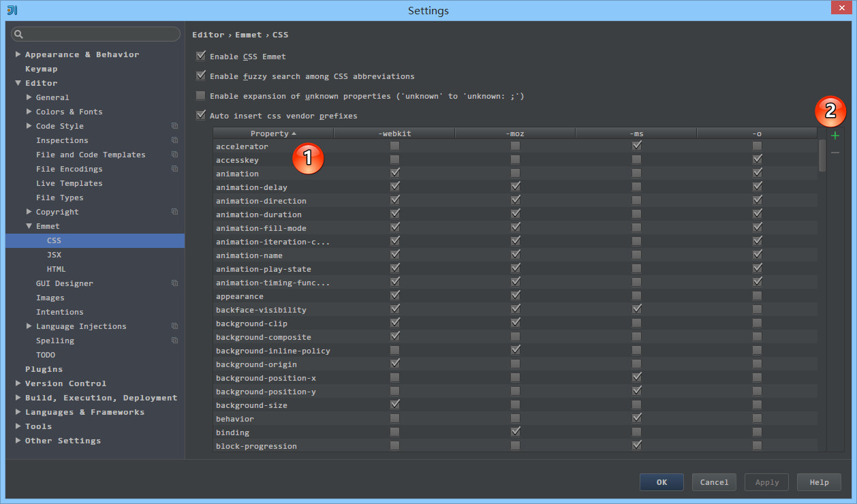Screen dimensions: 857x504
Task: Click the Cancel button
Action: tap(714, 482)
